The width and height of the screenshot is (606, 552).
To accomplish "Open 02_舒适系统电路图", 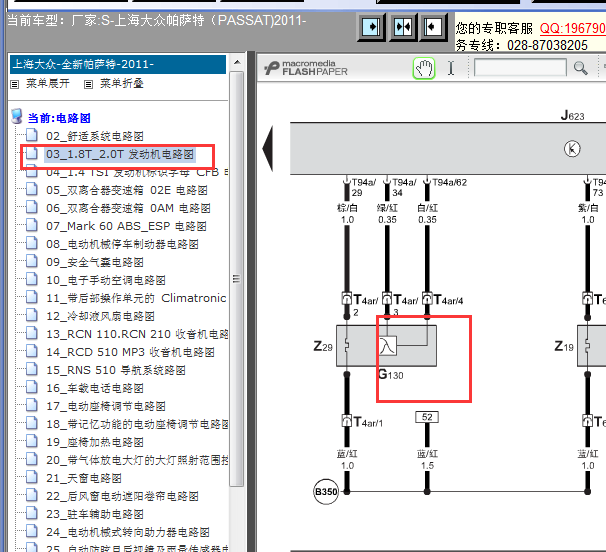I will coord(95,136).
